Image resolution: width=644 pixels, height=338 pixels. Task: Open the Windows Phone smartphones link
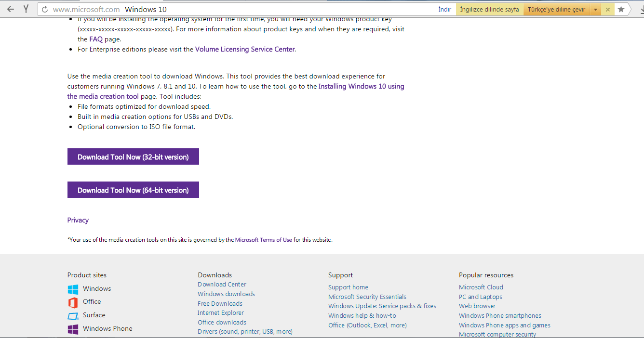point(500,315)
